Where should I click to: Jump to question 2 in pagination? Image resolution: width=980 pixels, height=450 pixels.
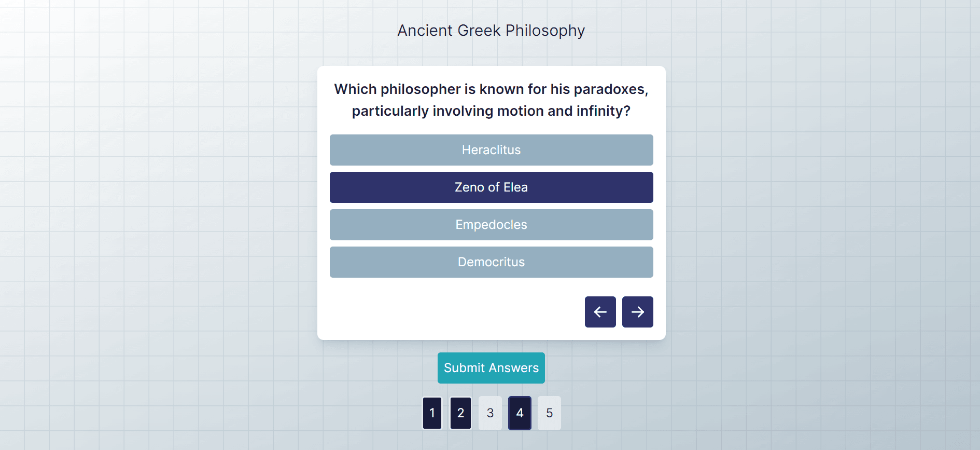[x=460, y=413]
